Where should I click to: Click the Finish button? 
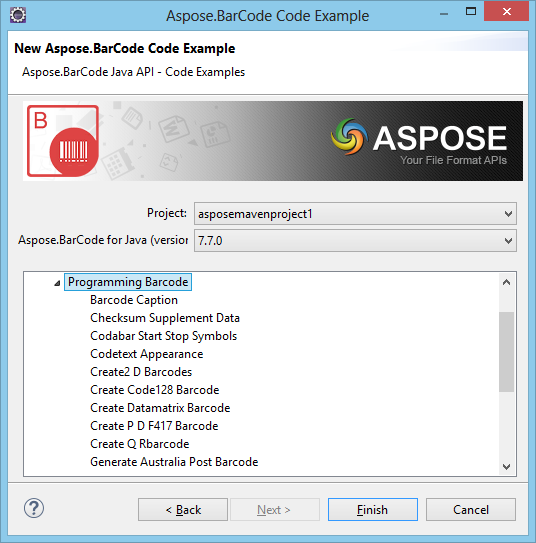click(x=373, y=509)
